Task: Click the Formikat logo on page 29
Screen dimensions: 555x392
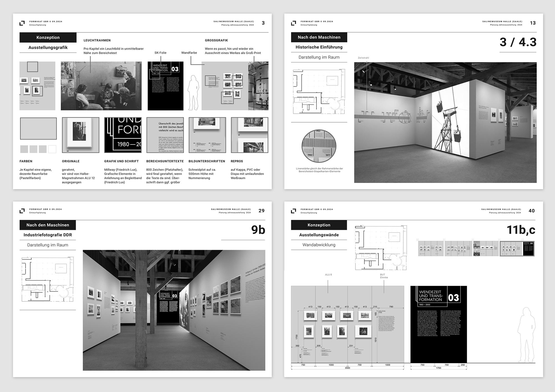Action: pos(22,211)
